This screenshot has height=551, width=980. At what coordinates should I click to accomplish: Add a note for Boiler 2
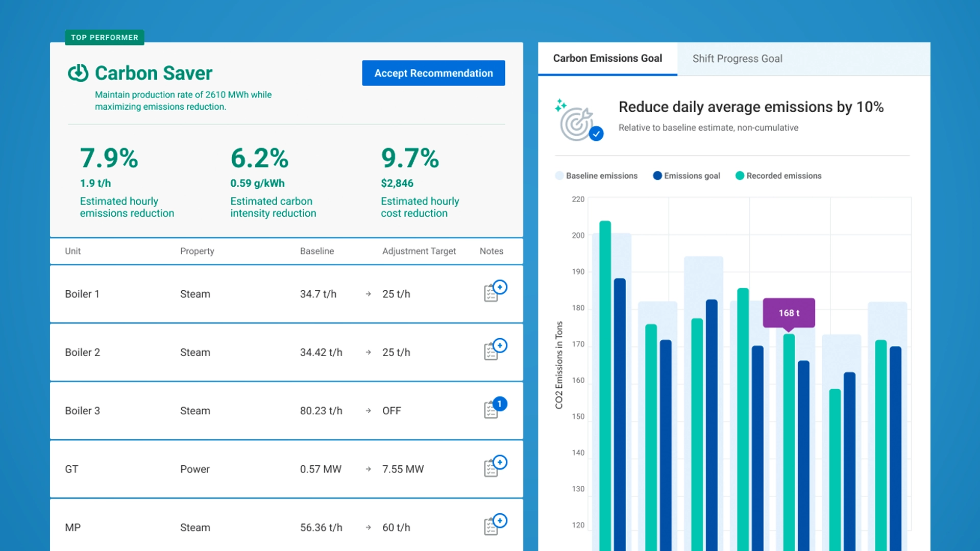pos(495,349)
